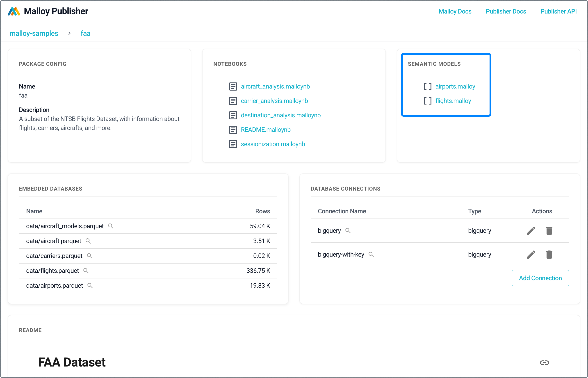Open Publisher API link in header

point(558,11)
